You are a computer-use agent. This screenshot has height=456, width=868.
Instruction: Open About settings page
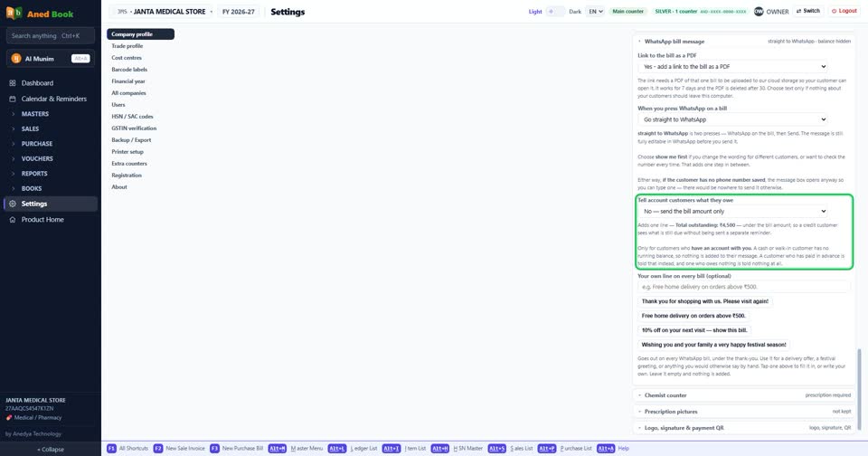(141, 187)
